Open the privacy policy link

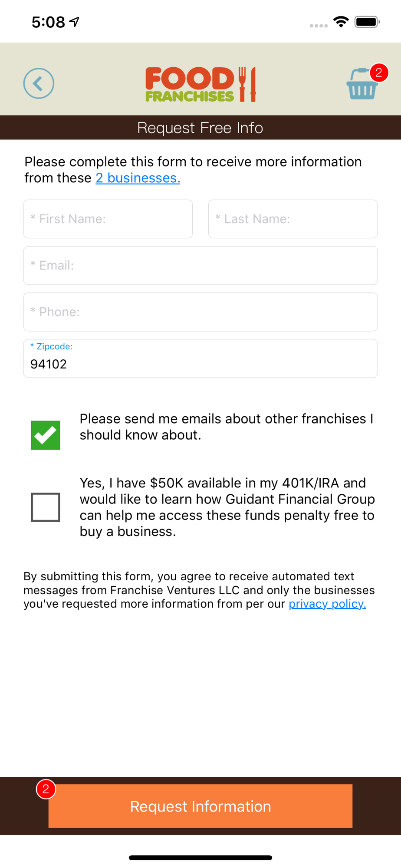327,604
